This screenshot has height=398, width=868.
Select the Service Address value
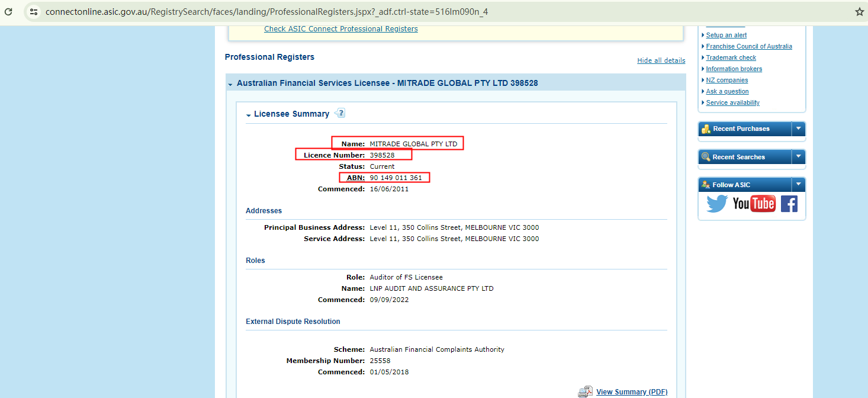(454, 239)
